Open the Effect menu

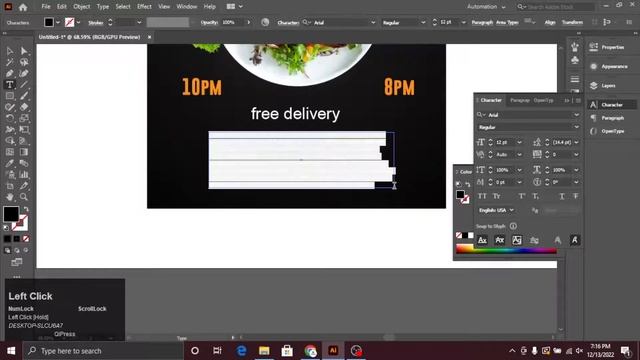[144, 7]
